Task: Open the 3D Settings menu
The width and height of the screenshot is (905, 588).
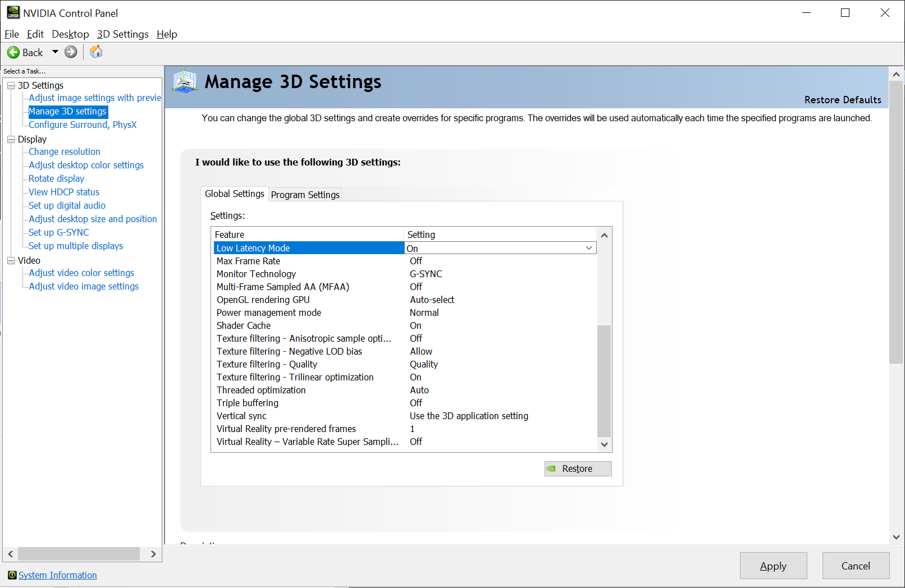Action: 122,34
